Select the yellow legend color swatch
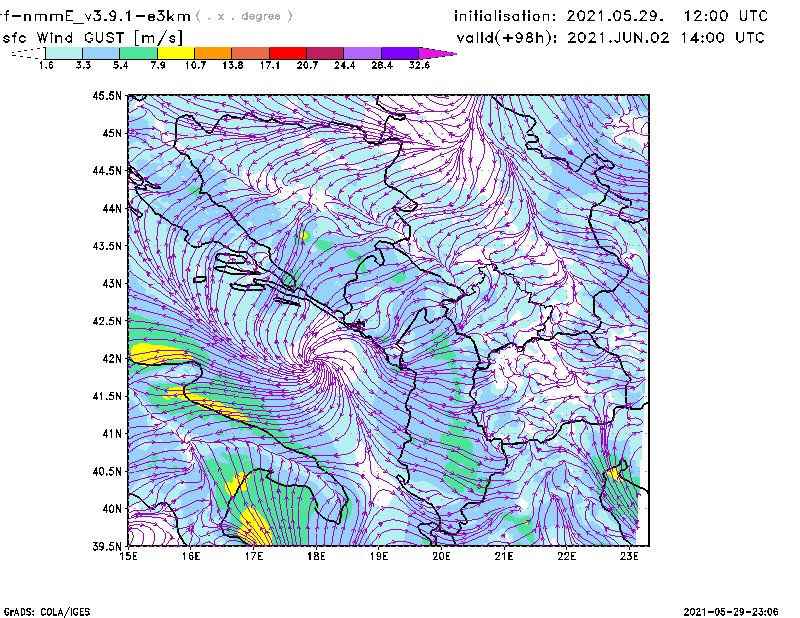The height and width of the screenshot is (618, 800). (x=176, y=53)
